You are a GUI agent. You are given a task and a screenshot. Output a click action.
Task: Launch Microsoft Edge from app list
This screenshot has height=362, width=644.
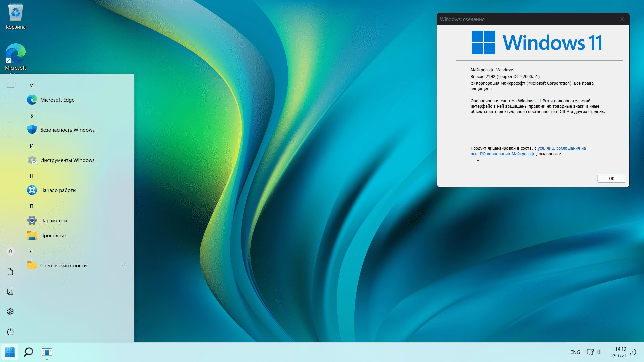point(57,100)
